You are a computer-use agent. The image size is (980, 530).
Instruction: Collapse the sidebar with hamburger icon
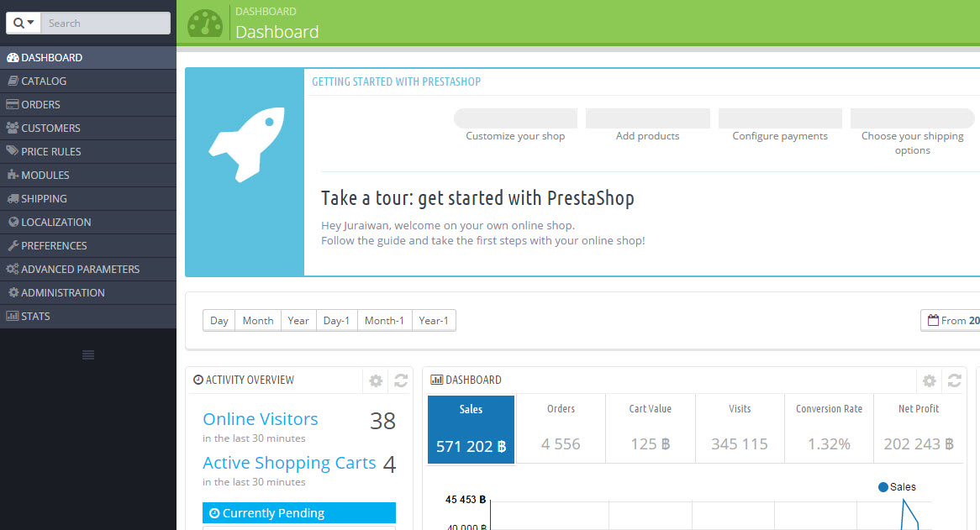(88, 355)
